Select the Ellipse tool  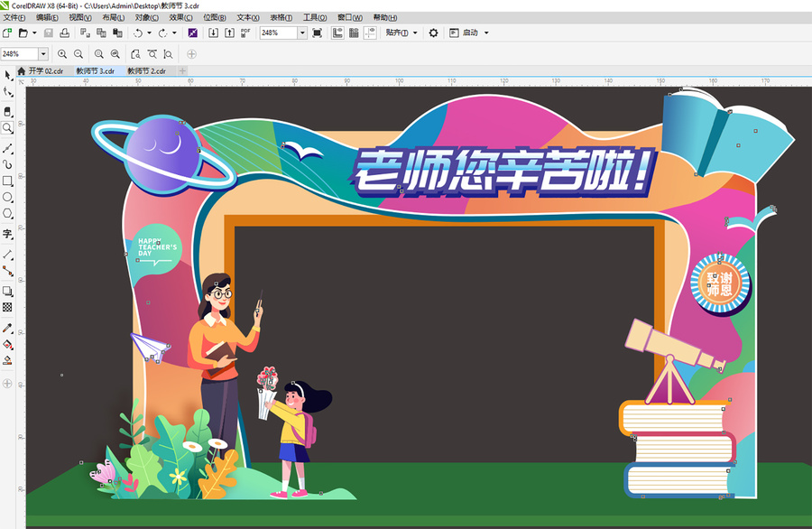click(7, 197)
